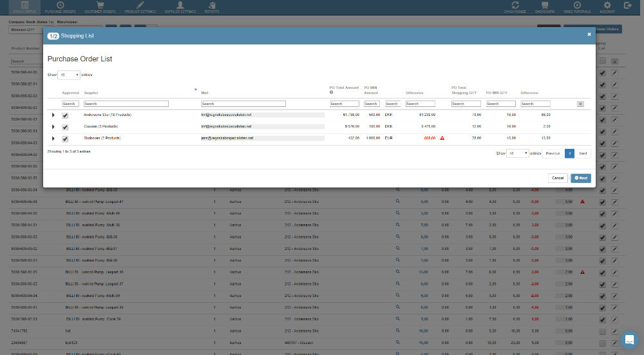Open Video Tutorials from the top bar
This screenshot has height=355, width=644.
(576, 7)
